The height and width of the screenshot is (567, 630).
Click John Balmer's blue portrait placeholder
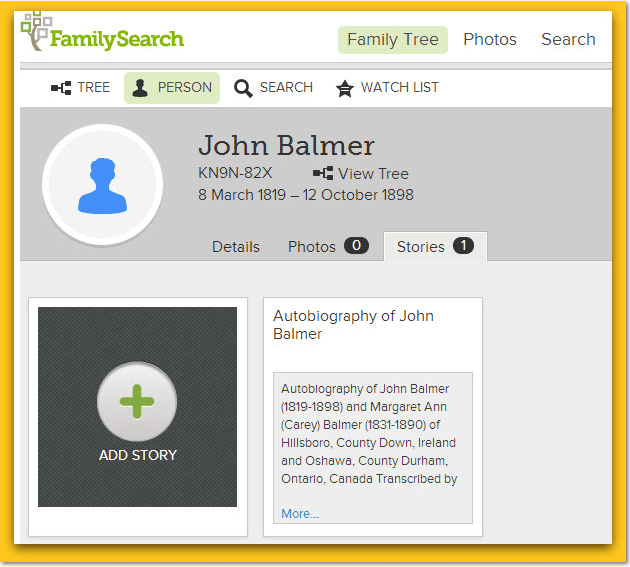(102, 184)
